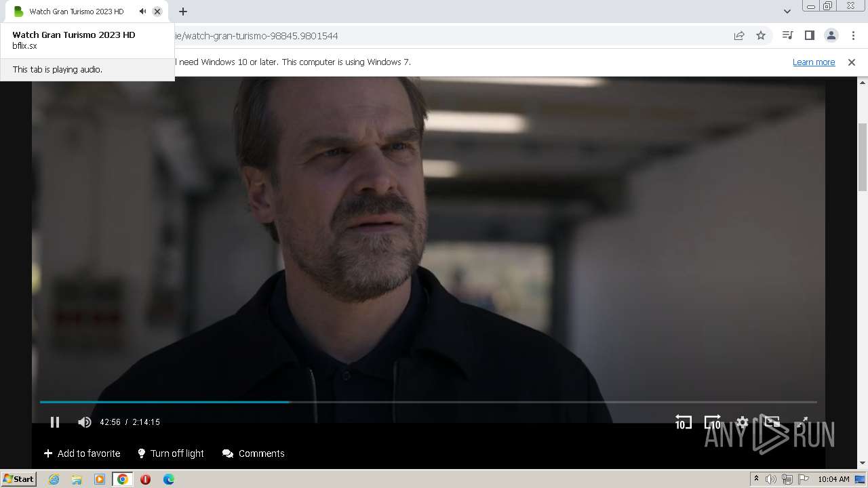Open the Chrome profile avatar
Screen dimensions: 868x488
[831, 35]
